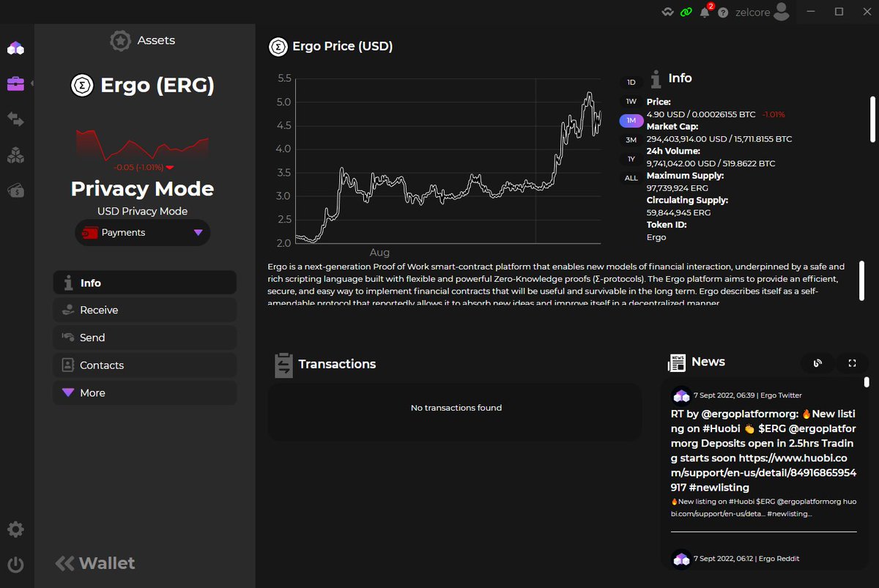
Task: Click the Privacy Mode balance text
Action: click(x=142, y=189)
